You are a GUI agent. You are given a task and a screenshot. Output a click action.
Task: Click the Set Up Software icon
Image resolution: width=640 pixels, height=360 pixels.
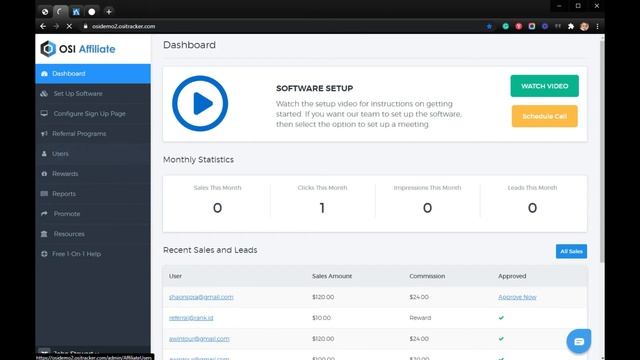coord(44,94)
